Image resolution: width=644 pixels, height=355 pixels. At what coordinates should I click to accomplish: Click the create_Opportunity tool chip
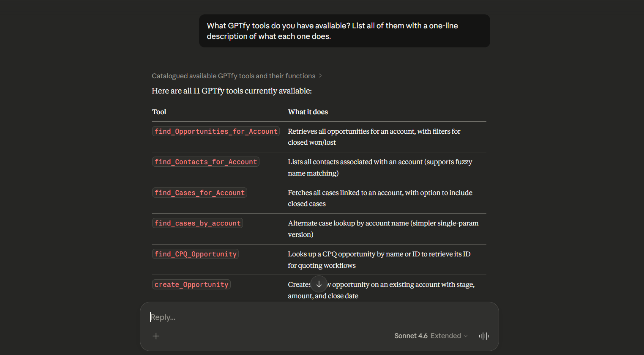pyautogui.click(x=191, y=284)
